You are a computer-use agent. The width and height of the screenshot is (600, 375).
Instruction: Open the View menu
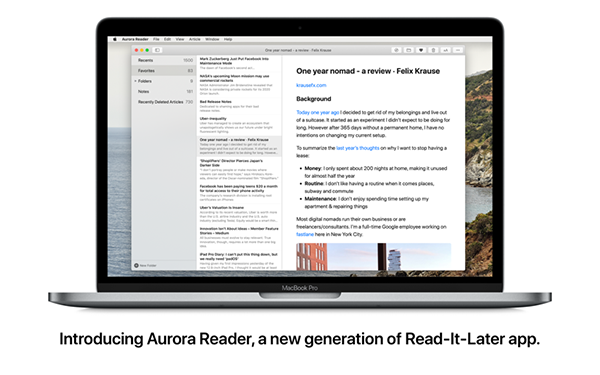180,39
